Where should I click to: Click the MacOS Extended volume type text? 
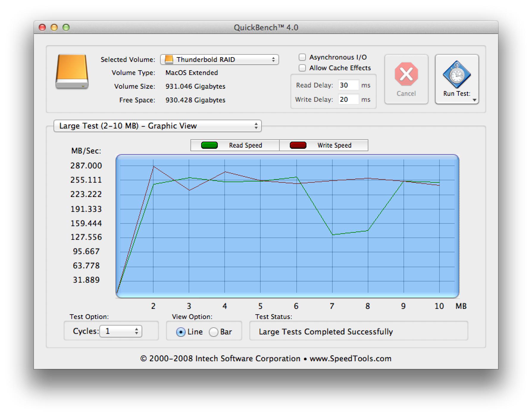tap(192, 73)
